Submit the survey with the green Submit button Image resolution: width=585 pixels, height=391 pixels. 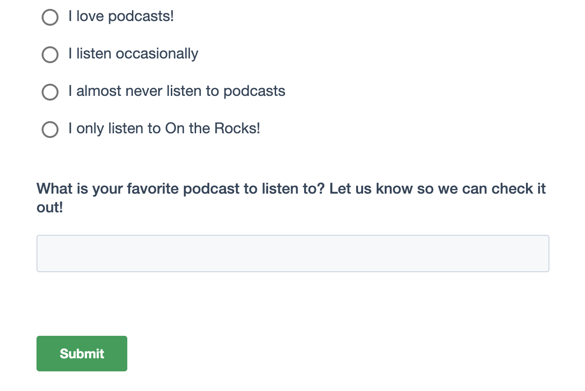(82, 353)
